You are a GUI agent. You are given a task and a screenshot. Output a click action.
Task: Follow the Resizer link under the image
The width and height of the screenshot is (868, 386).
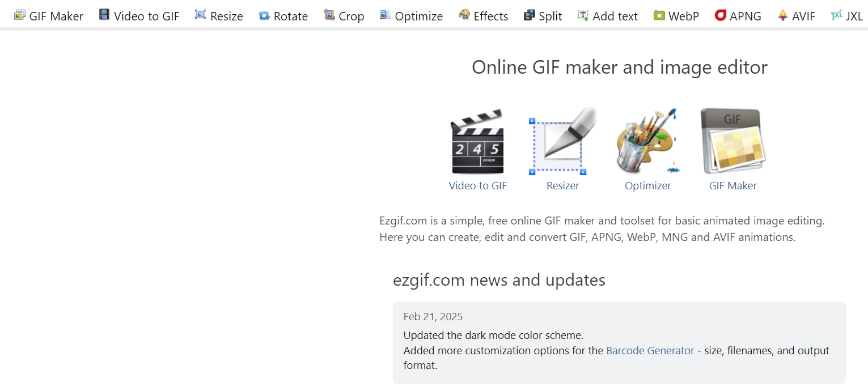tap(563, 186)
